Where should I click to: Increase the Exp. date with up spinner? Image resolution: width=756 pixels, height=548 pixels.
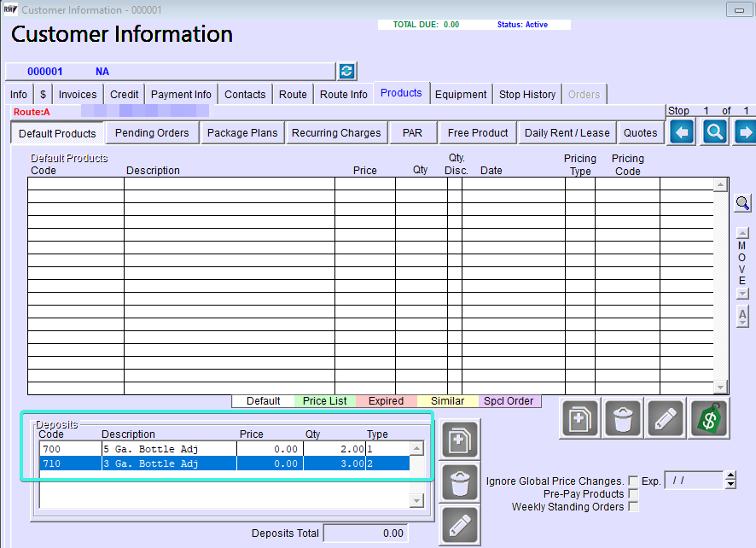pyautogui.click(x=731, y=476)
